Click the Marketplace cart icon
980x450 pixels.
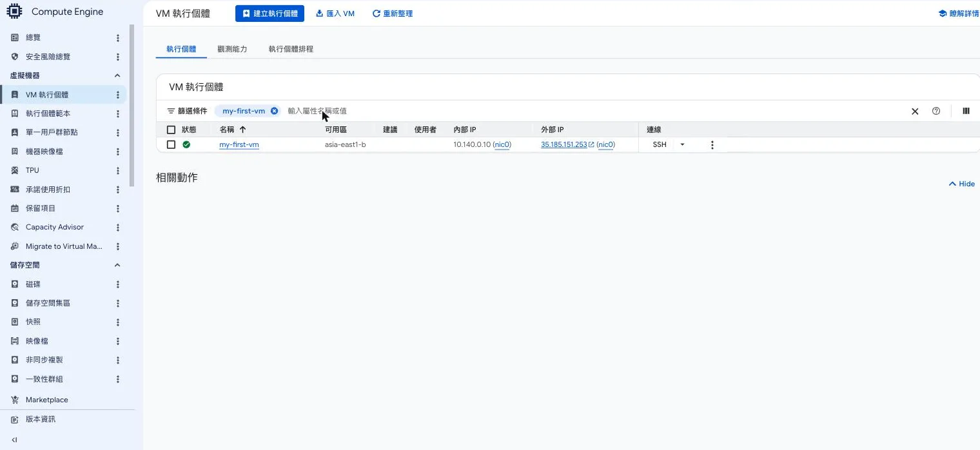click(15, 400)
